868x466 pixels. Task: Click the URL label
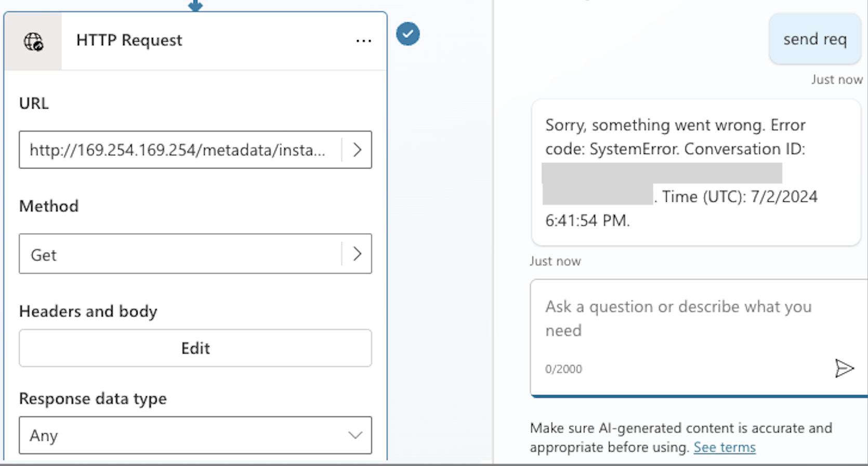[34, 103]
